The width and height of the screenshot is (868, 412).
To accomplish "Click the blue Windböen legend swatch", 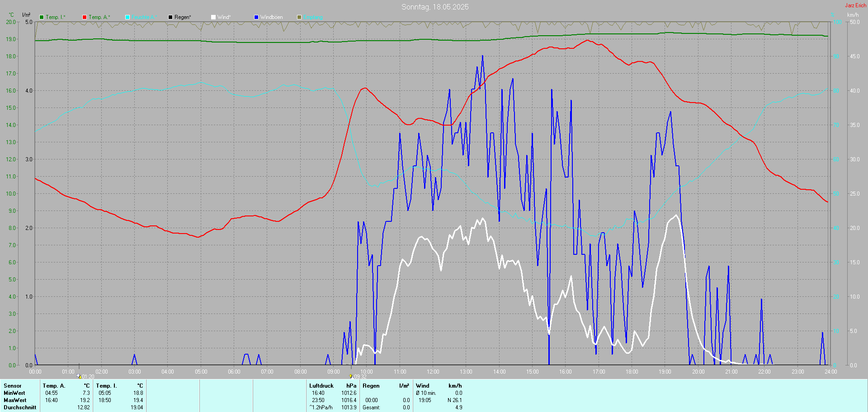I will [x=256, y=17].
